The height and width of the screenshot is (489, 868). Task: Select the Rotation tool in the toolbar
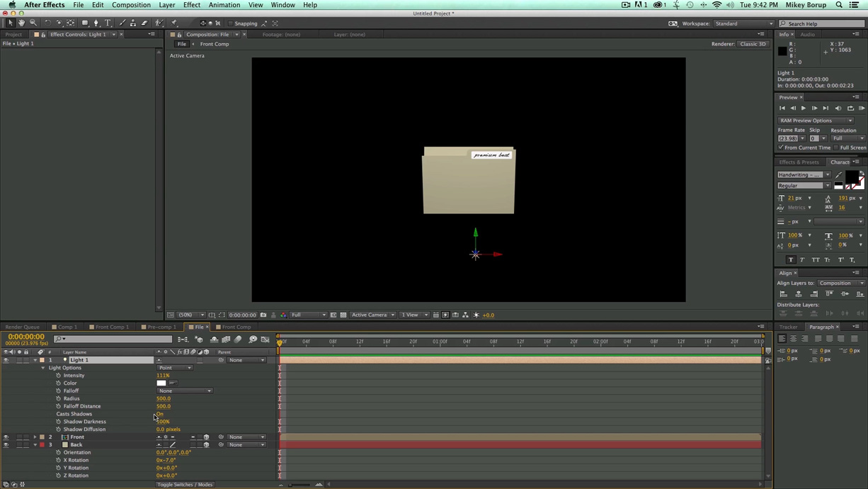(47, 23)
